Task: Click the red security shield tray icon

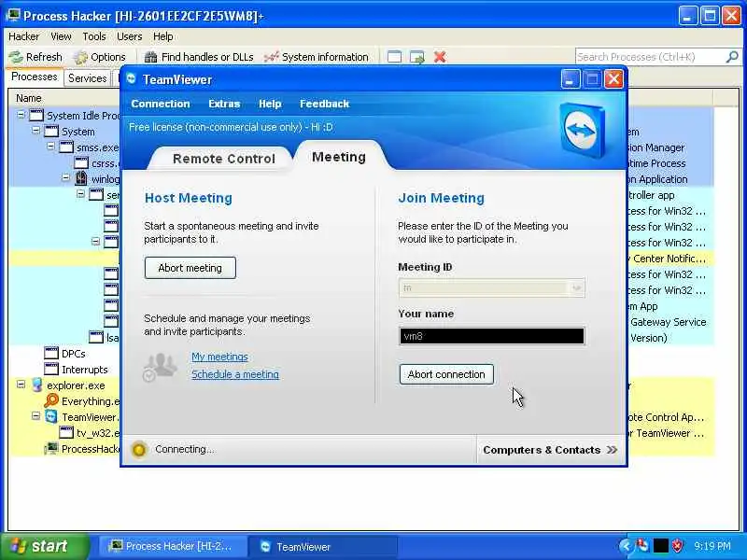Action: pyautogui.click(x=678, y=546)
